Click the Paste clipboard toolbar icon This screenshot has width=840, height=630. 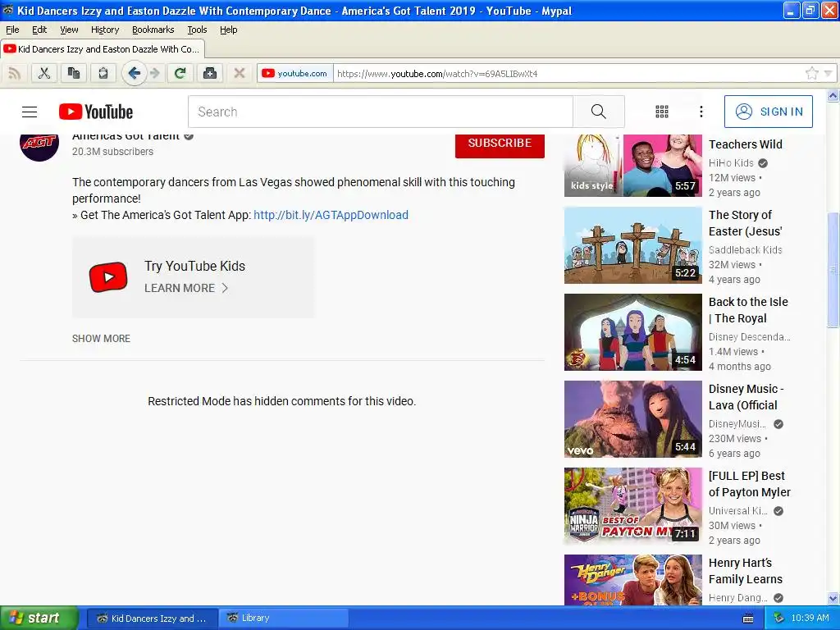click(x=103, y=73)
